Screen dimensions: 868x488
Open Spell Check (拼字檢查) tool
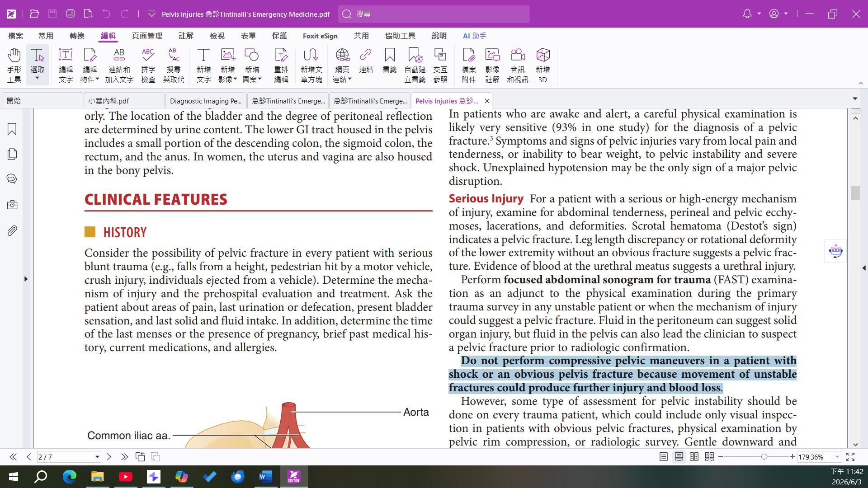pyautogui.click(x=148, y=65)
